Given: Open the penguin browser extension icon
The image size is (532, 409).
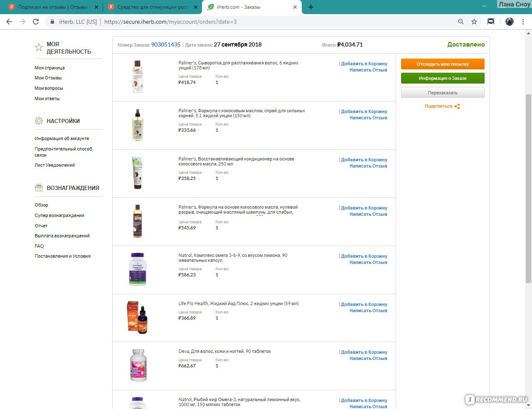Looking at the screenshot, I should [491, 22].
